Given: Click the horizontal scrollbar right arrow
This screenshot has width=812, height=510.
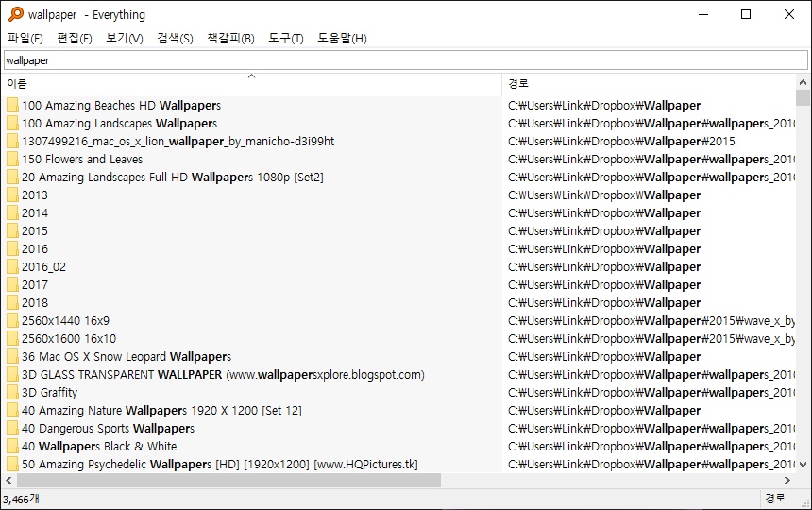Looking at the screenshot, I should point(787,481).
